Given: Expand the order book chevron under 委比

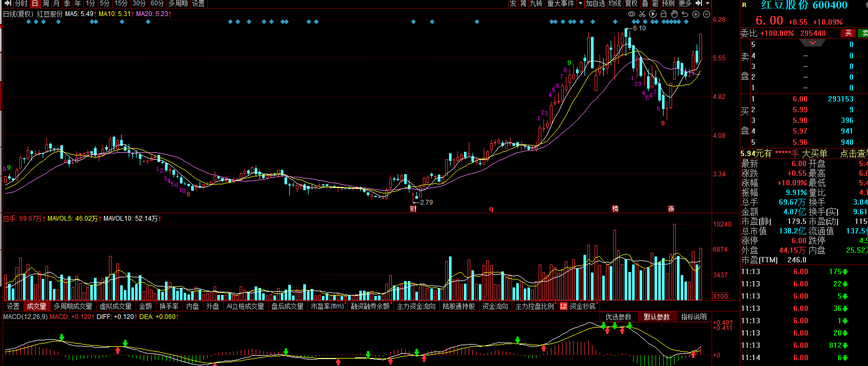Looking at the screenshot, I should [x=813, y=42].
